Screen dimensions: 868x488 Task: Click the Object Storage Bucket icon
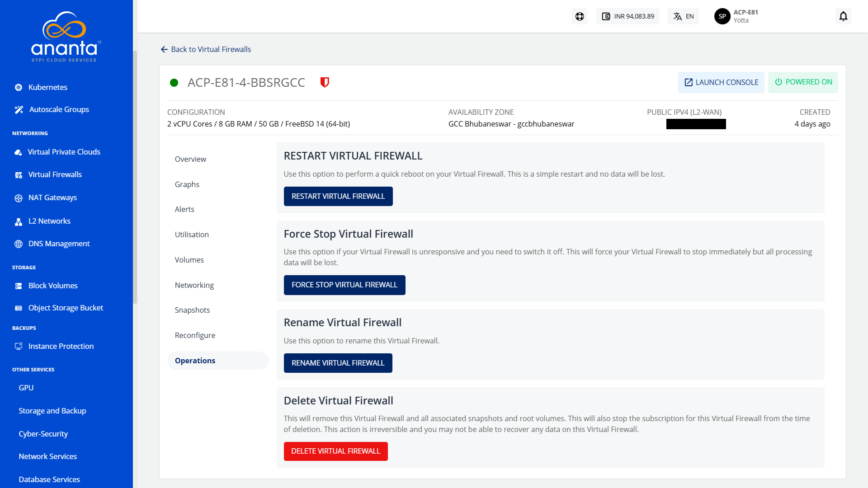[19, 308]
